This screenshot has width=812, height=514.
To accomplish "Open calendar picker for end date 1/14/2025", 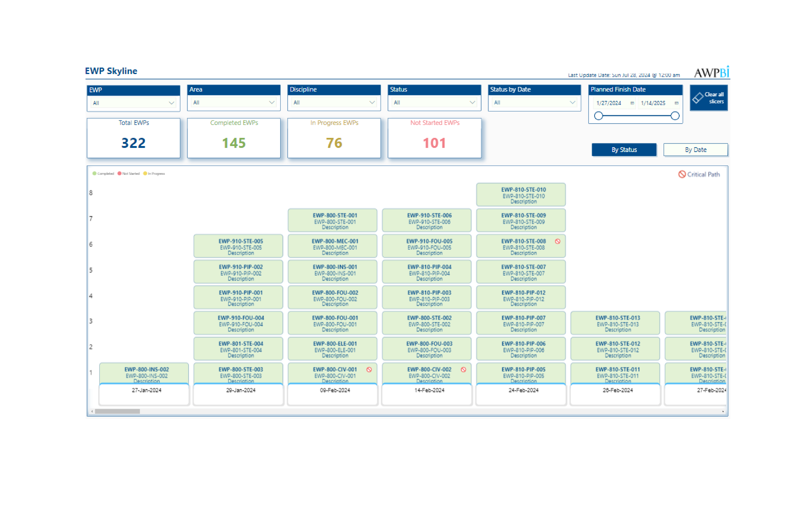I will point(676,103).
